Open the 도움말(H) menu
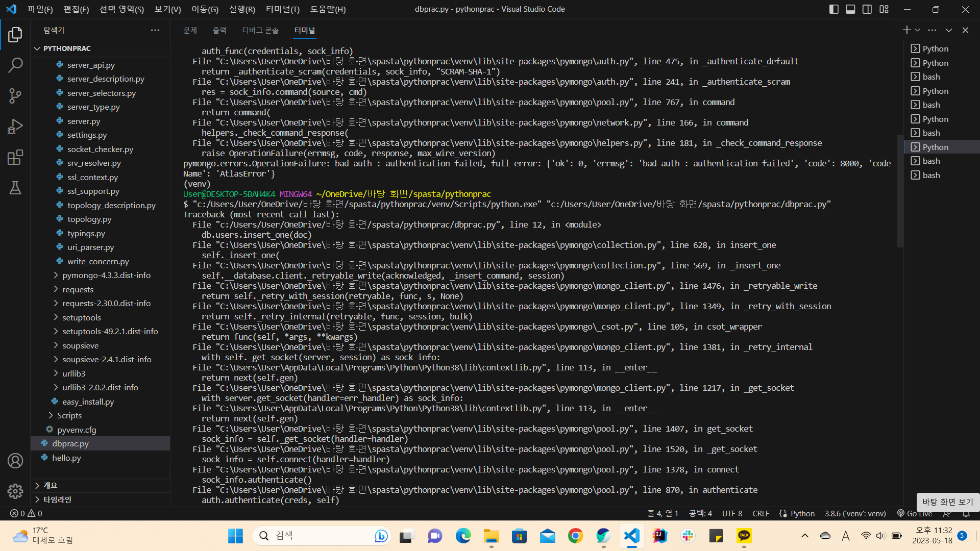Screen dimensions: 980x551 (x=328, y=9)
